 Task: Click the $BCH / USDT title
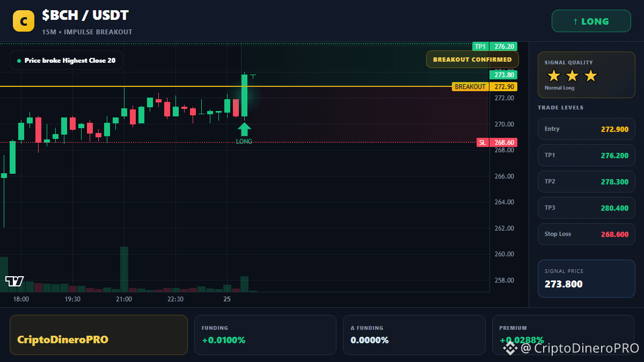(85, 16)
